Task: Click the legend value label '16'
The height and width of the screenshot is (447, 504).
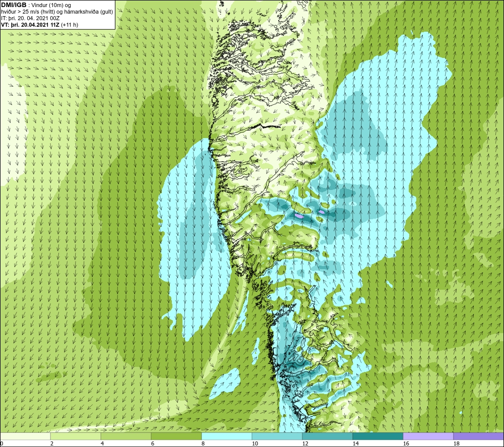Action: click(x=406, y=444)
